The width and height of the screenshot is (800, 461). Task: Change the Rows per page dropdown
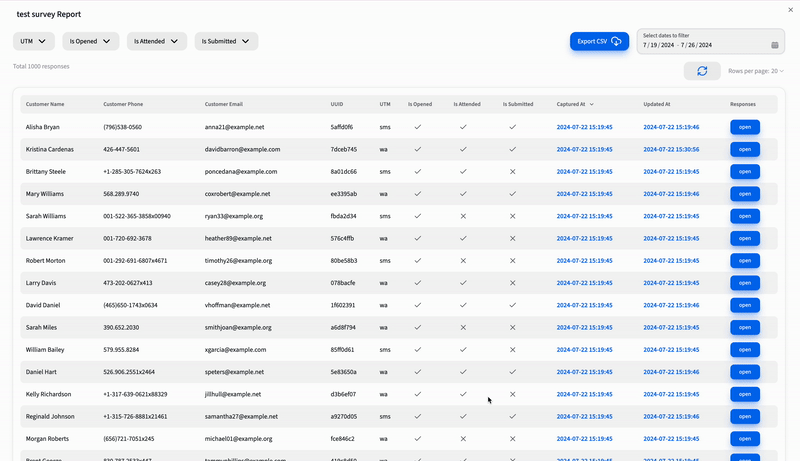pos(756,71)
